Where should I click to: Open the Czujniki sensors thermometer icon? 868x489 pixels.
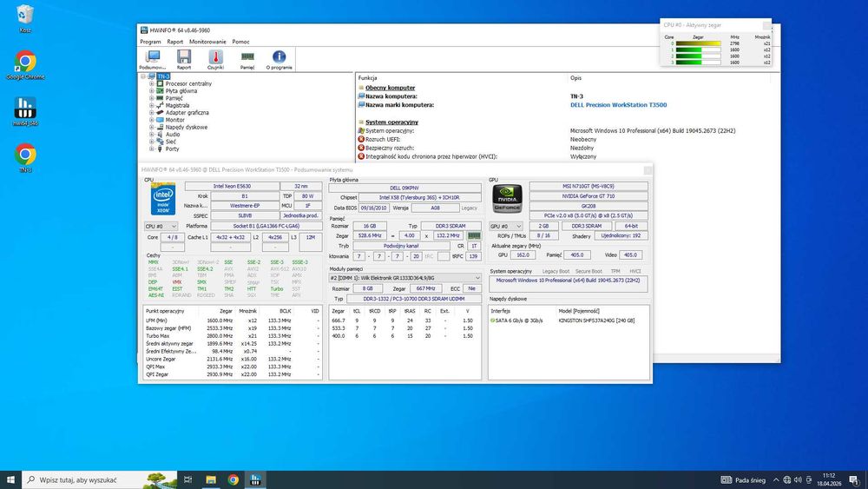pos(216,59)
